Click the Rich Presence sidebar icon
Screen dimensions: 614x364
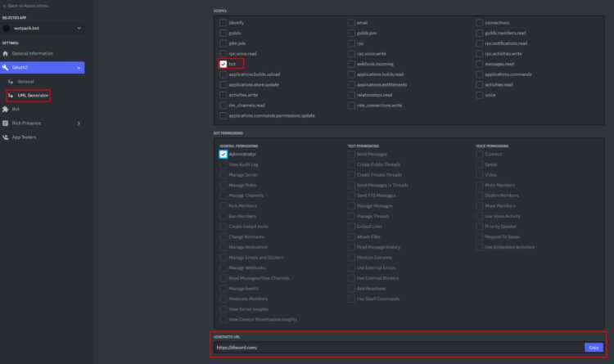[x=5, y=124]
